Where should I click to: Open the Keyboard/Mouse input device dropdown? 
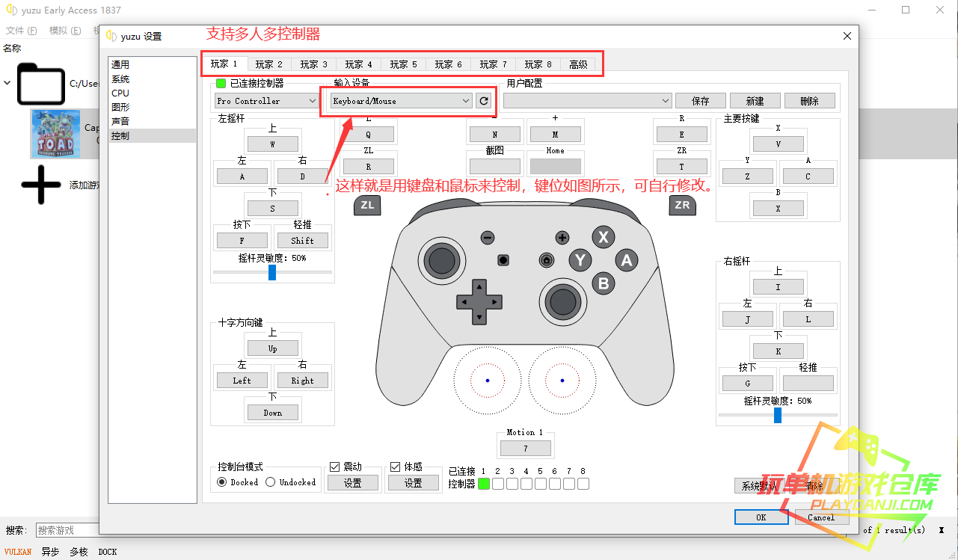pyautogui.click(x=402, y=101)
